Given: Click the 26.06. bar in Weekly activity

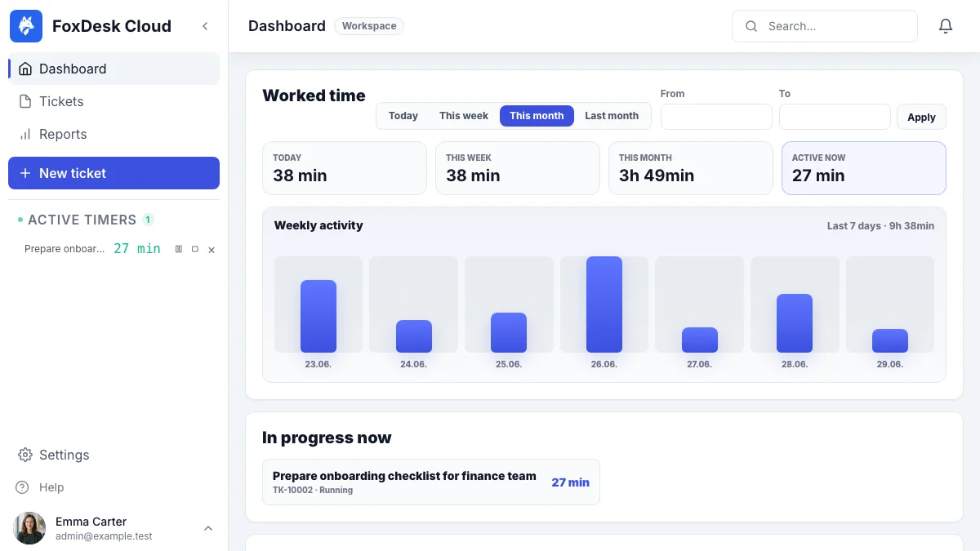Looking at the screenshot, I should coord(604,304).
